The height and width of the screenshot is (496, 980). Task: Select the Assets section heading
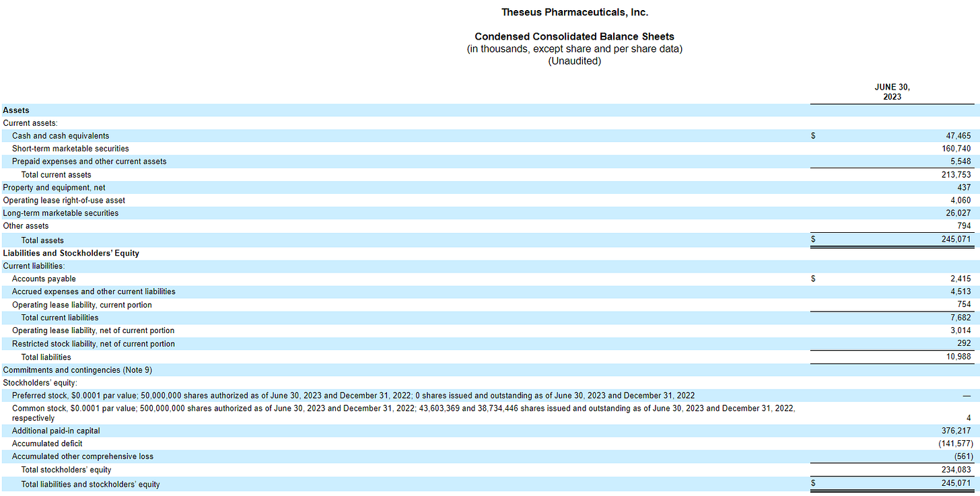16,110
